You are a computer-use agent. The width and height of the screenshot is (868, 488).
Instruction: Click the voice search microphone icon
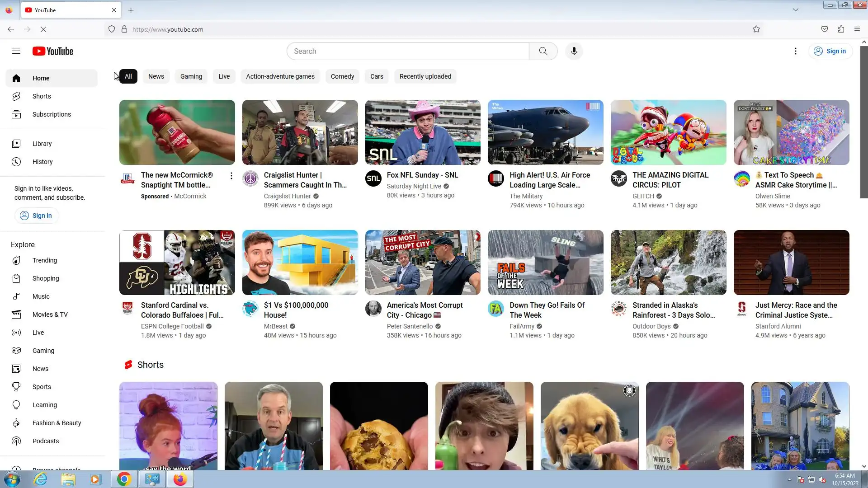tap(574, 51)
